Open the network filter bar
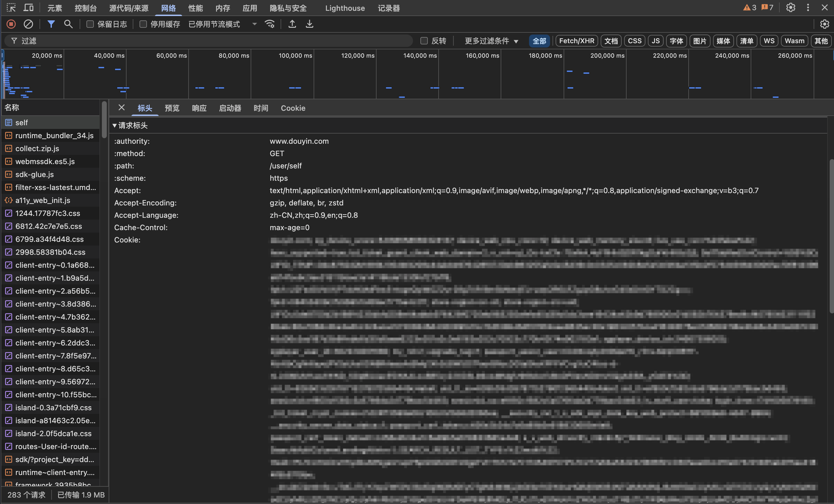The image size is (834, 504). pyautogui.click(x=51, y=24)
